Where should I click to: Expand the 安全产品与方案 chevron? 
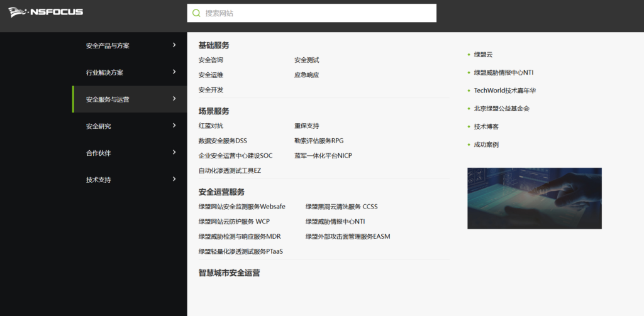[x=174, y=45]
